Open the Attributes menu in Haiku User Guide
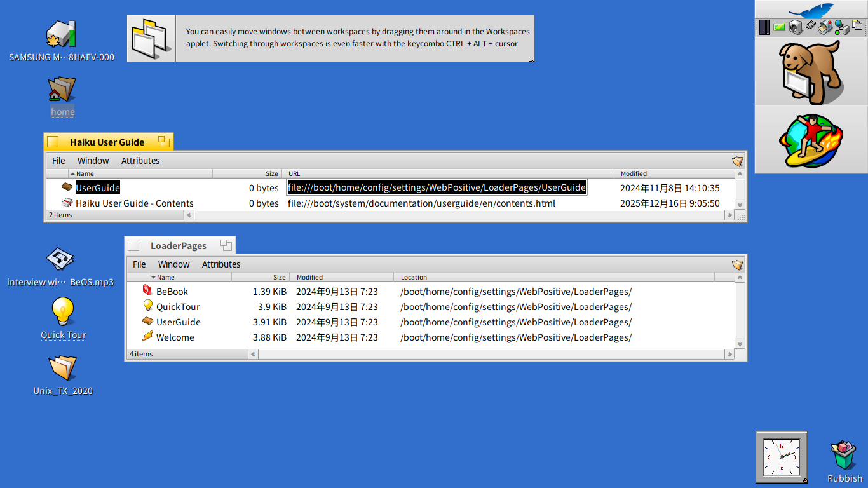The width and height of the screenshot is (868, 488). coord(140,160)
